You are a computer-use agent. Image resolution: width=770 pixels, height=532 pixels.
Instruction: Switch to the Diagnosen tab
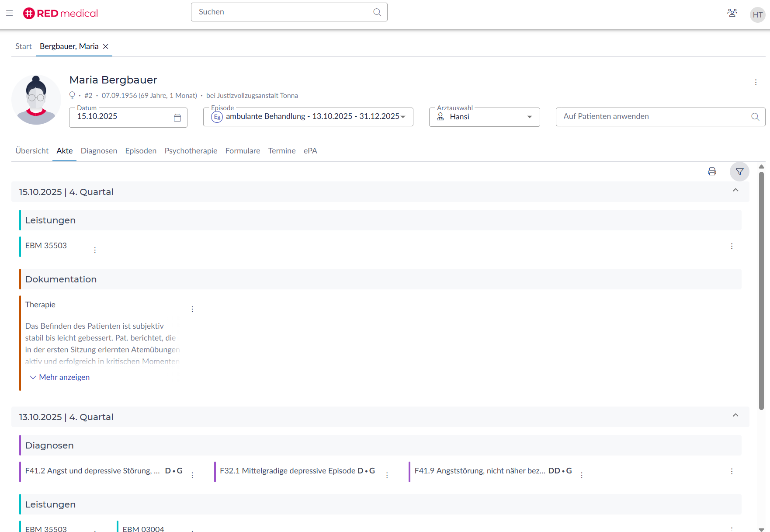click(99, 151)
